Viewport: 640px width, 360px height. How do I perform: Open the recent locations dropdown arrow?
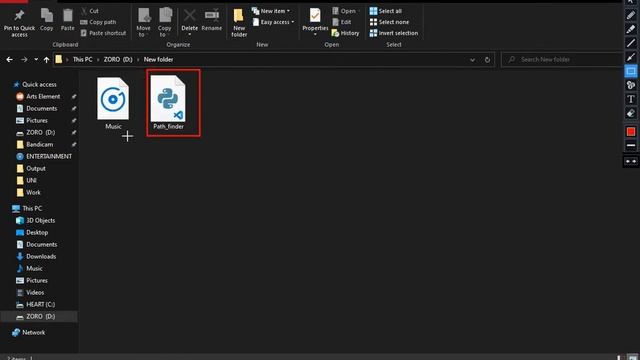click(36, 60)
